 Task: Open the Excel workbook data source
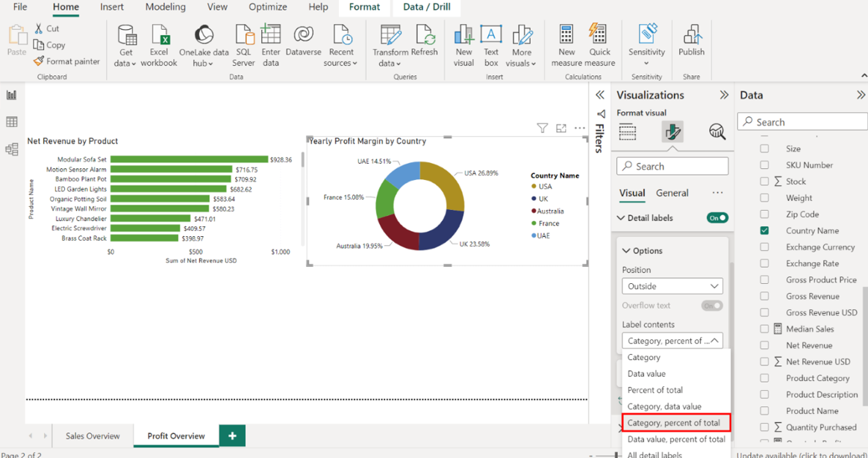(x=159, y=45)
